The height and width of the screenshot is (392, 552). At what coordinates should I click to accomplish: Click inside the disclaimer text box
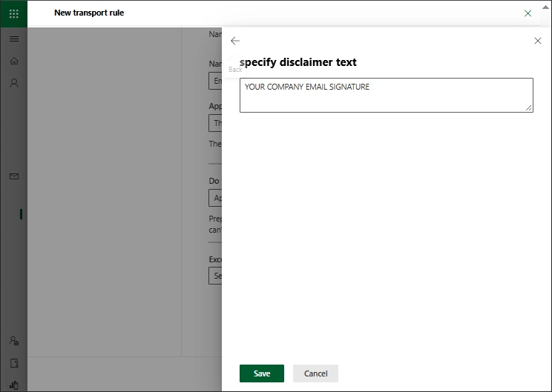tap(387, 96)
